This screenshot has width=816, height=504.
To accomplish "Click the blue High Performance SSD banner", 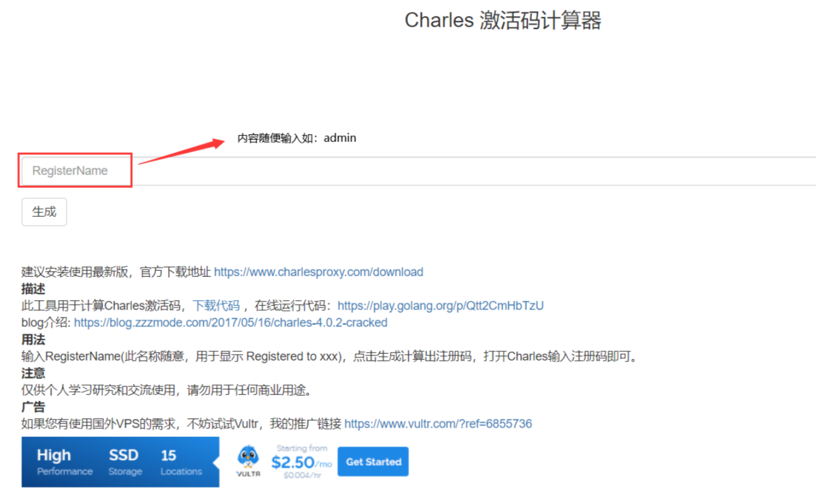I will pyautogui.click(x=120, y=462).
